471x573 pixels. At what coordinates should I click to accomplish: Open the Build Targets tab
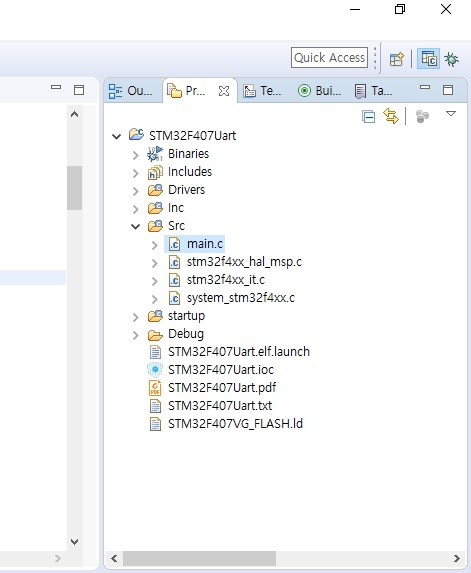(x=319, y=91)
